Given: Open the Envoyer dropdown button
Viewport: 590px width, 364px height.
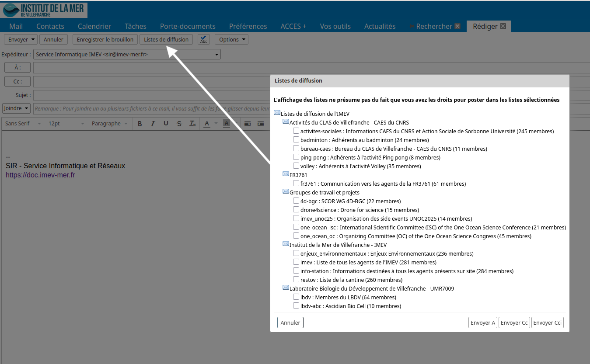Looking at the screenshot, I should (21, 39).
